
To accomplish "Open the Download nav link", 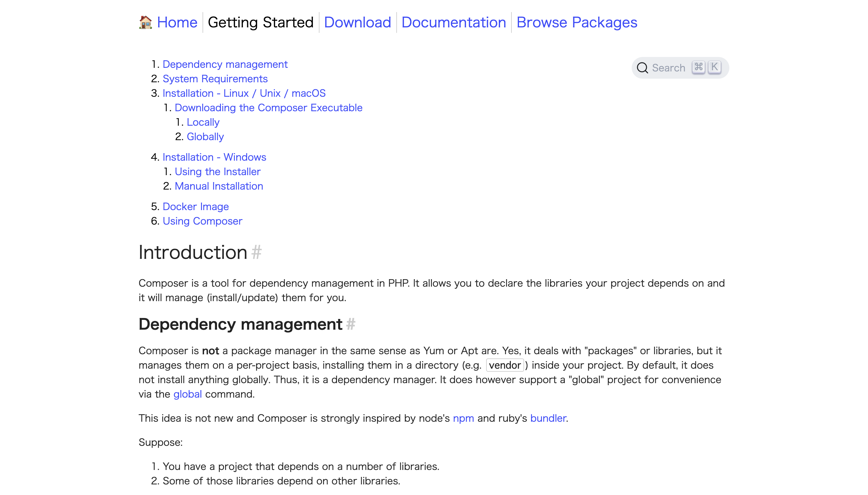I will 357,22.
